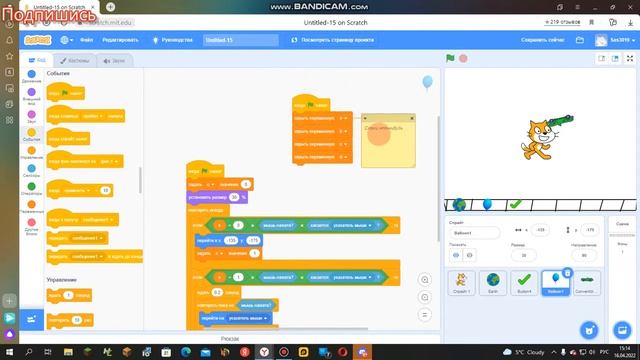640x360 pixels.
Task: Zoom out the code workspace
Action: pyautogui.click(x=424, y=297)
